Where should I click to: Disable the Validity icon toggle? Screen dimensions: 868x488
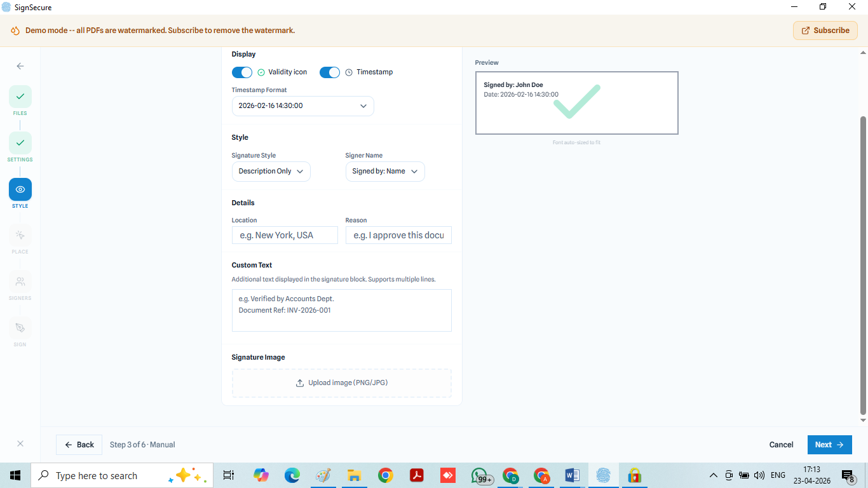[x=242, y=72]
